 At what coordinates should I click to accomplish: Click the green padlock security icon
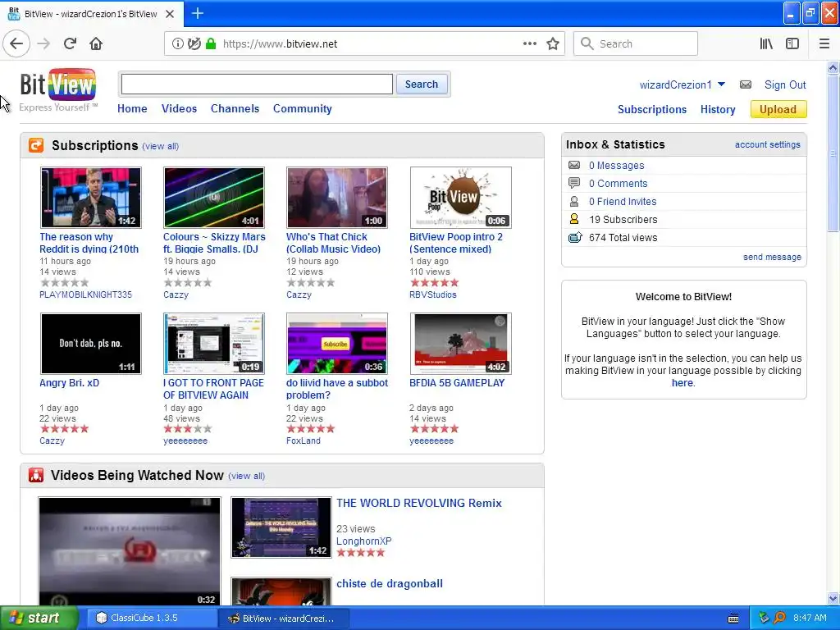click(x=211, y=44)
